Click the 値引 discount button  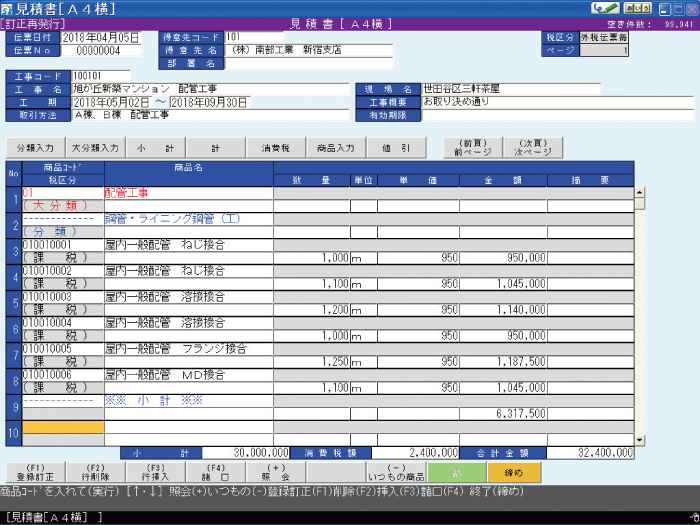point(396,147)
